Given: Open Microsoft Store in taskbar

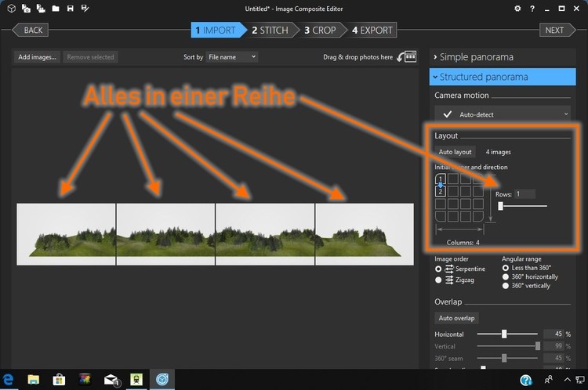Looking at the screenshot, I should (x=59, y=380).
